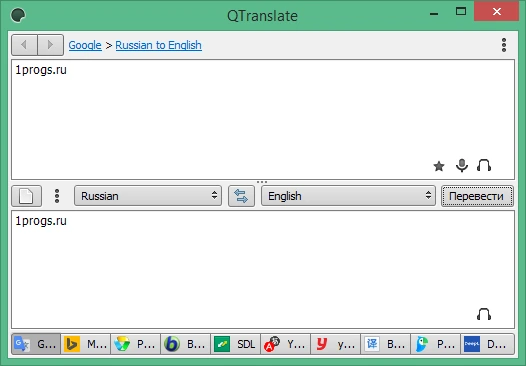Select the Microsoft Bing service tab
The image size is (526, 366).
coord(86,344)
